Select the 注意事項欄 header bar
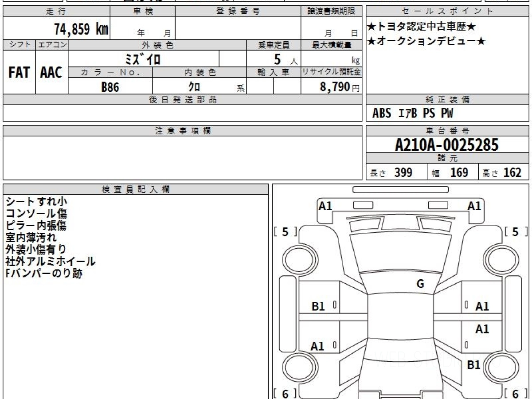 coord(183,131)
